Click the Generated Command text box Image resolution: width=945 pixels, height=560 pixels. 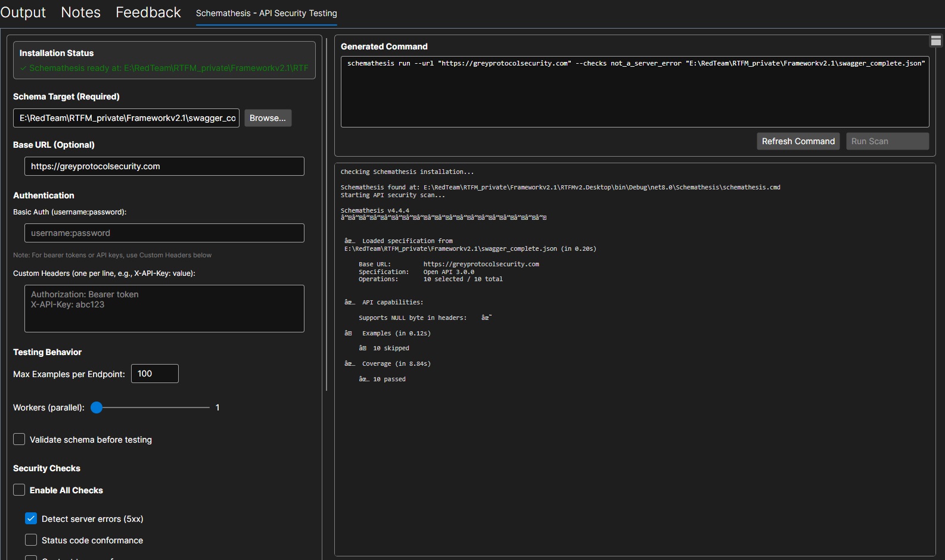pos(635,92)
